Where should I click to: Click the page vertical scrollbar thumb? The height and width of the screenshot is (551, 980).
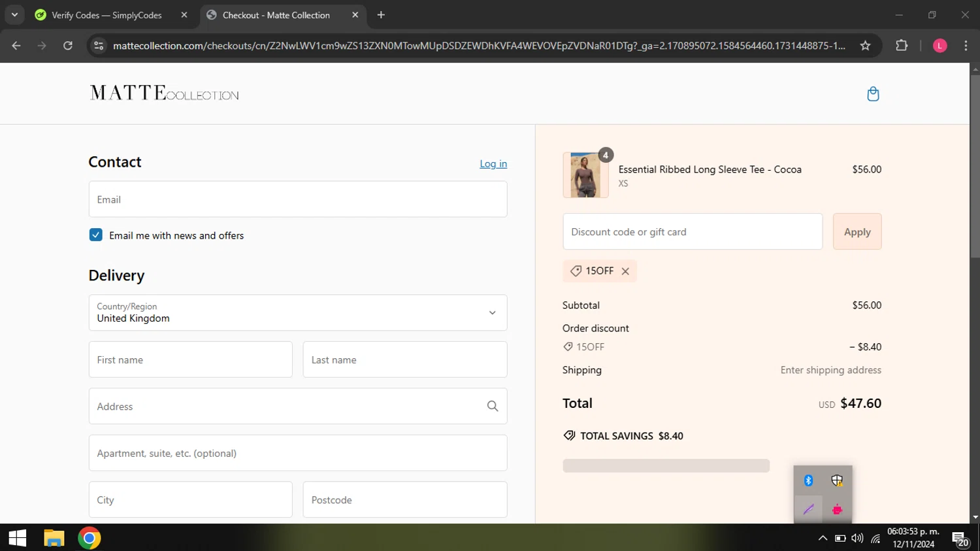[x=975, y=167]
